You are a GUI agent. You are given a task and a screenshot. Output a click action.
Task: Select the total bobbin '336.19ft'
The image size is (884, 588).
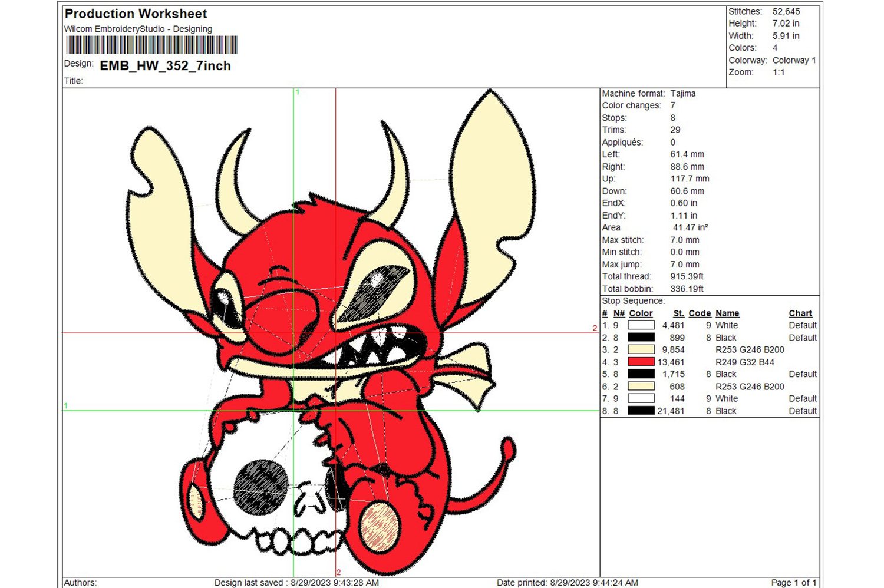(687, 289)
